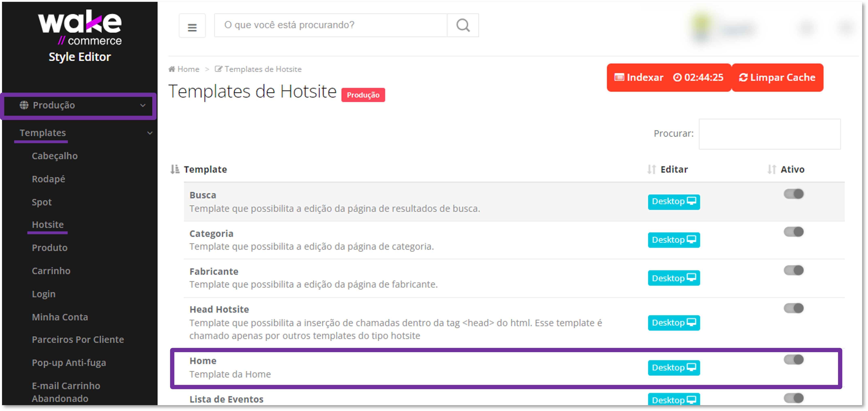The width and height of the screenshot is (868, 411).
Task: Click the Head Hotsite template name
Action: click(x=219, y=310)
